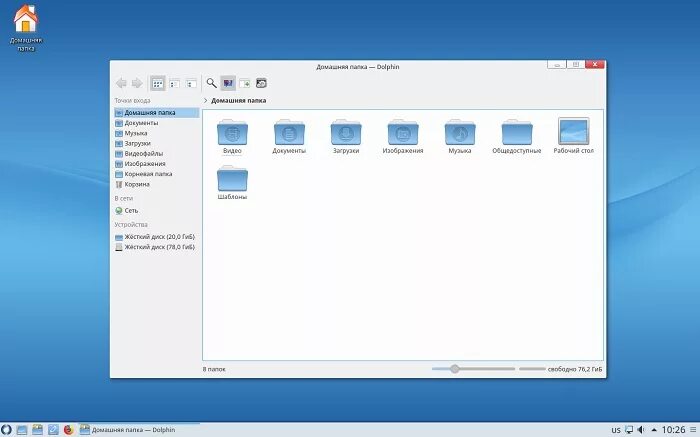
Task: Open Изображения in the Places sidebar
Action: point(156,164)
